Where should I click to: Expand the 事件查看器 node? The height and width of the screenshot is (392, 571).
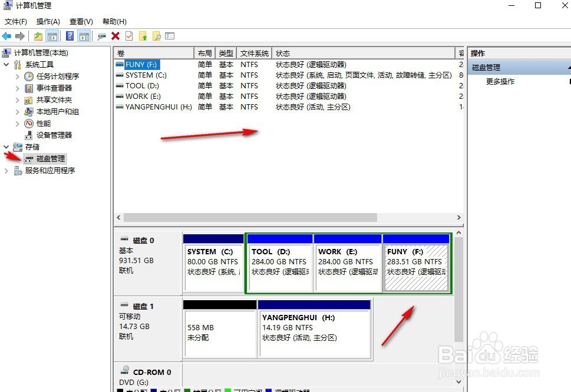pos(17,88)
